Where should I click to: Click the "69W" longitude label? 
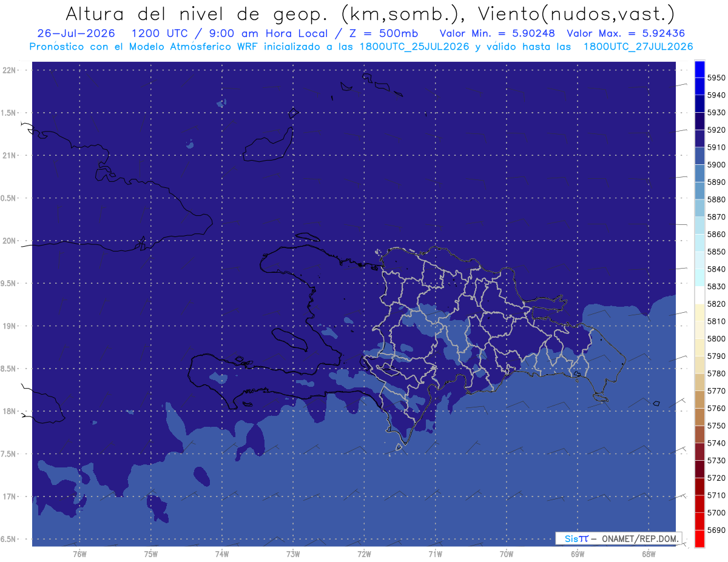click(x=578, y=554)
